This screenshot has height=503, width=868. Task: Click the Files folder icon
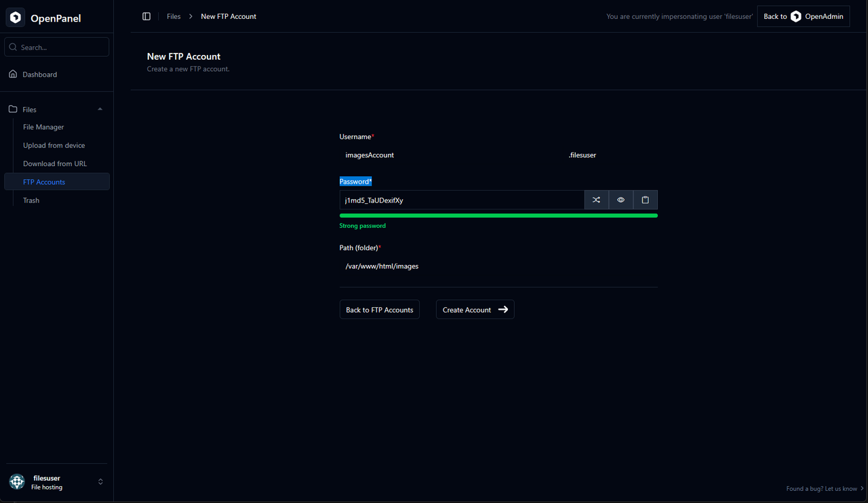[13, 109]
